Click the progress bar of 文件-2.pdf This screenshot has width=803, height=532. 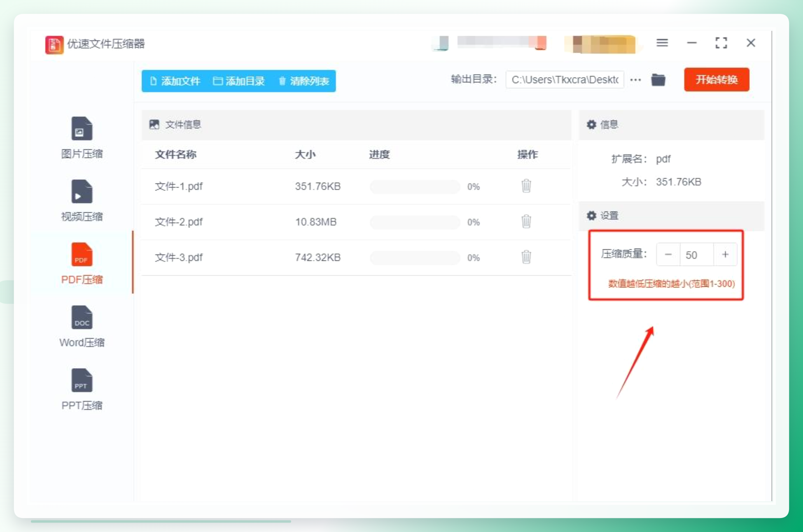[x=415, y=222]
